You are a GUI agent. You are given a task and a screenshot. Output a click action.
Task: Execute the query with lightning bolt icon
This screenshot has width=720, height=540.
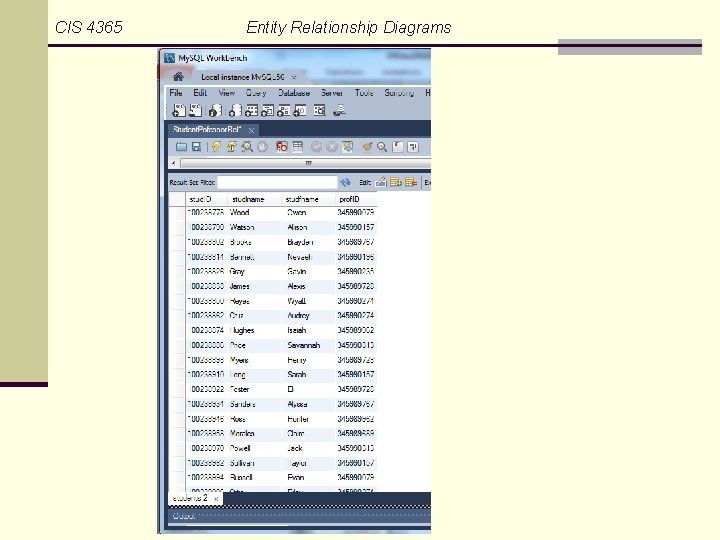click(x=216, y=147)
